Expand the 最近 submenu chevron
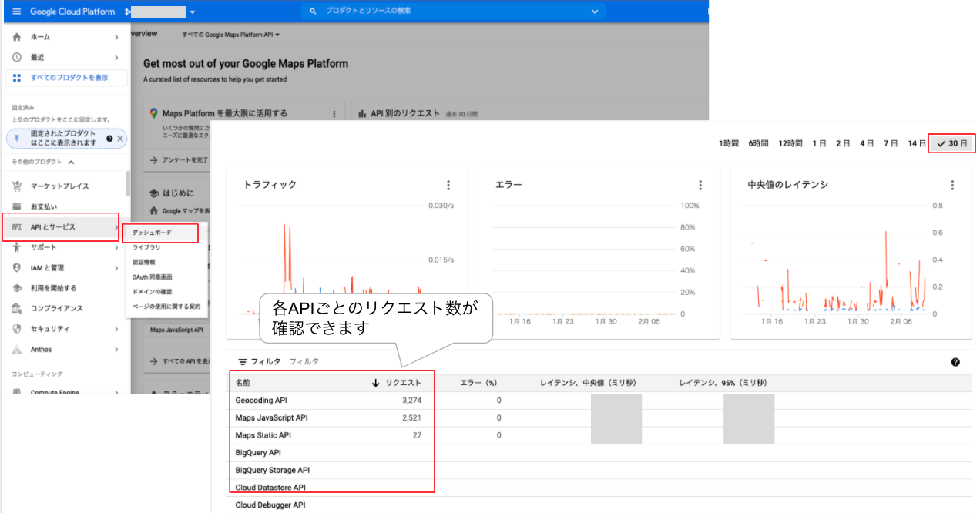 (116, 57)
